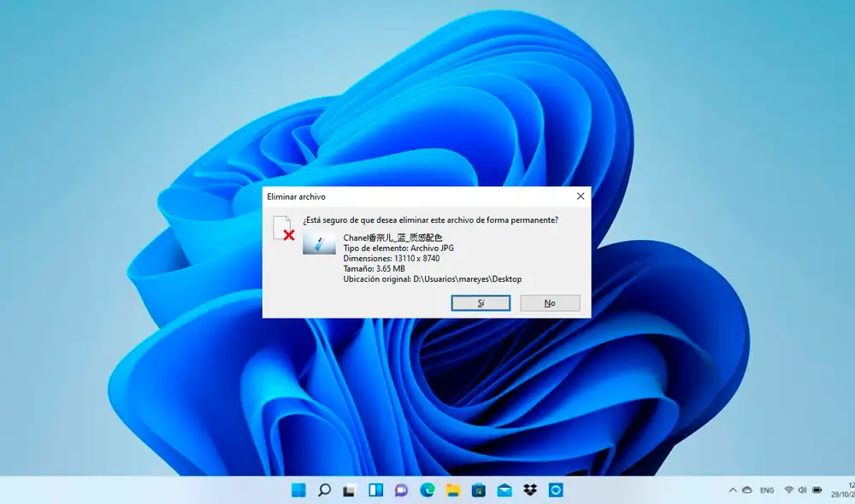855x504 pixels.
Task: Click Sí to confirm permanent deletion
Action: [481, 303]
